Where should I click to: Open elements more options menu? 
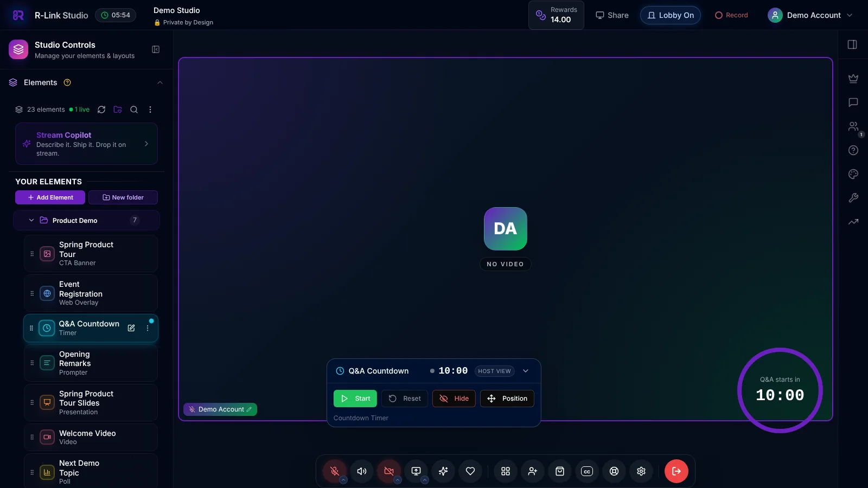coord(150,110)
